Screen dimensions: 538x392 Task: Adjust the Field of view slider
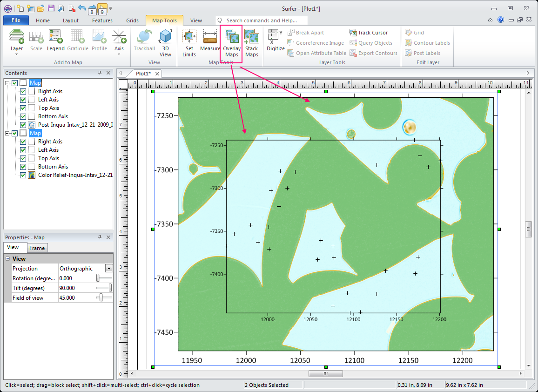click(x=101, y=298)
